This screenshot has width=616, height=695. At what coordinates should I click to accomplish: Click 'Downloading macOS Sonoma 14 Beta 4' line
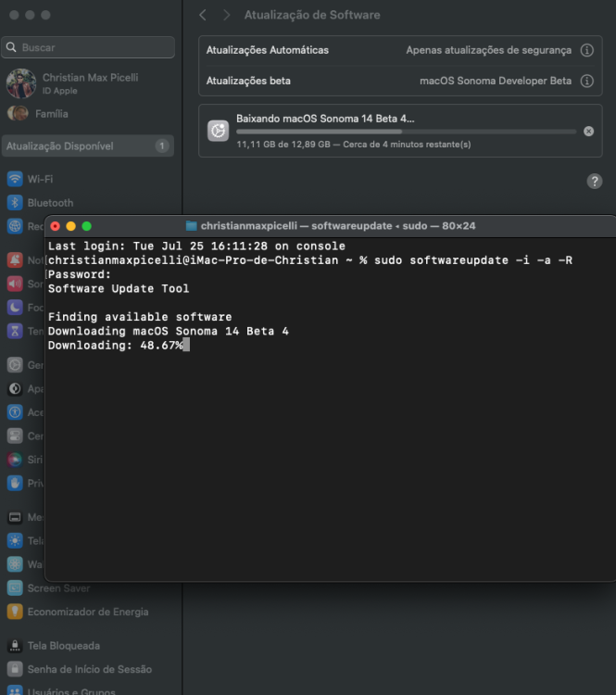click(168, 331)
